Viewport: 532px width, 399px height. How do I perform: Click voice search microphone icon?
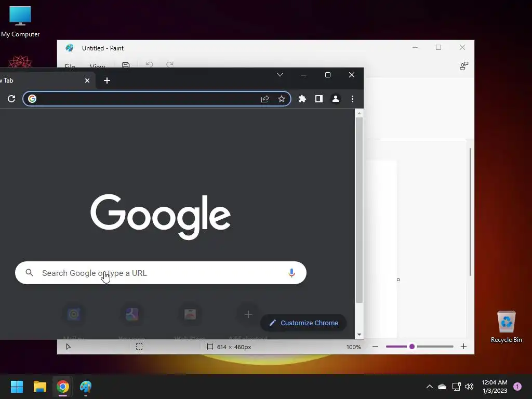291,273
